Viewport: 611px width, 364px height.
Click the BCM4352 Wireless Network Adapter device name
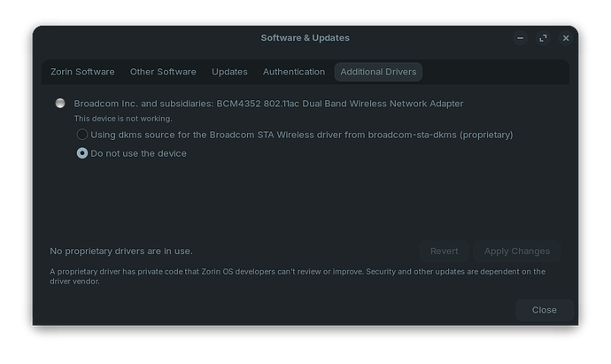coord(268,104)
